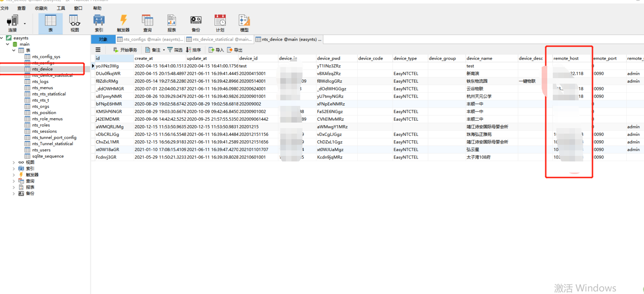Open the 计划 calendar toolbar icon
Image resolution: width=644 pixels, height=294 pixels.
coord(220,23)
